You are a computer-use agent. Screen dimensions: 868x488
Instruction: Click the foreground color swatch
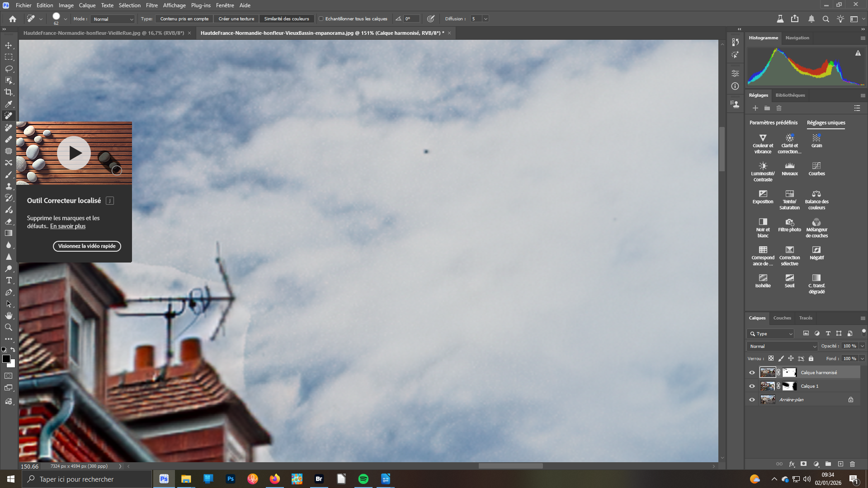(x=6, y=359)
